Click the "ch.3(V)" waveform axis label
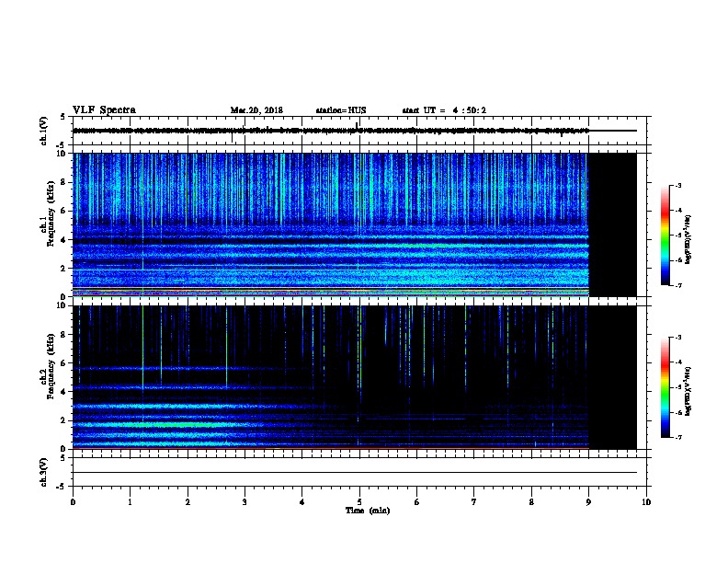 44,472
